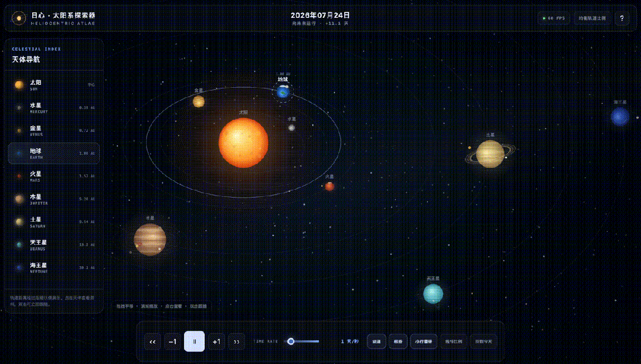Select 天王星 URANUS in the navigation list

53,245
